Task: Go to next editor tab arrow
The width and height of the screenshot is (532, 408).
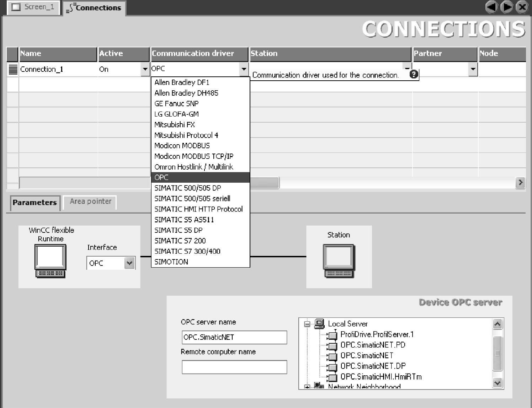Action: click(506, 7)
